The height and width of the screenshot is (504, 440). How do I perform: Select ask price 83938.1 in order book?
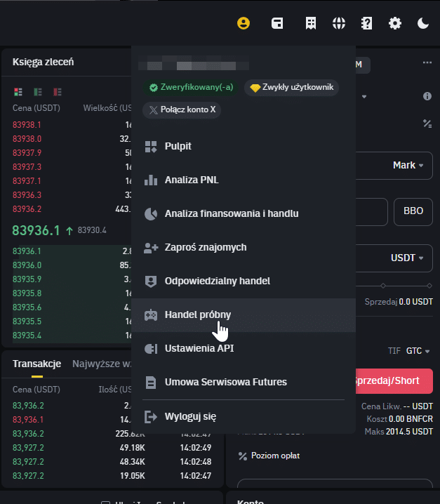[27, 125]
